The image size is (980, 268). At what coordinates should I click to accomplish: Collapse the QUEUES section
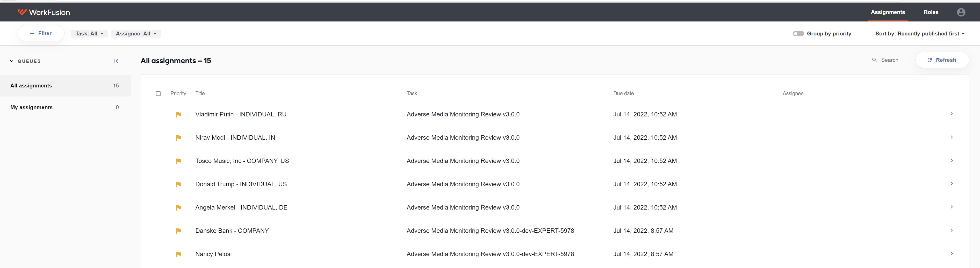click(x=12, y=61)
